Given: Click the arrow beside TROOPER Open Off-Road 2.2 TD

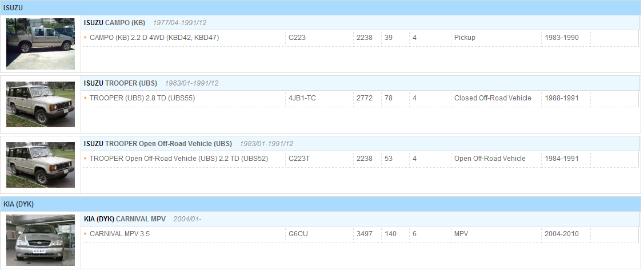Looking at the screenshot, I should click(x=86, y=159).
